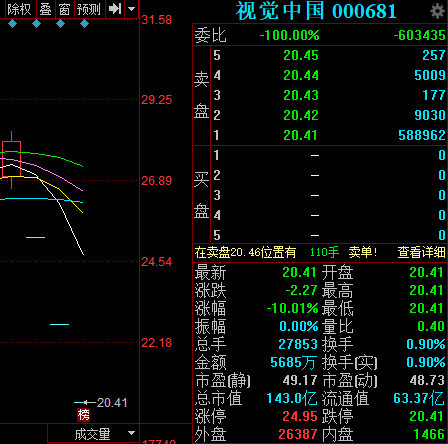Select sell level 2 price 20.42

click(x=301, y=115)
